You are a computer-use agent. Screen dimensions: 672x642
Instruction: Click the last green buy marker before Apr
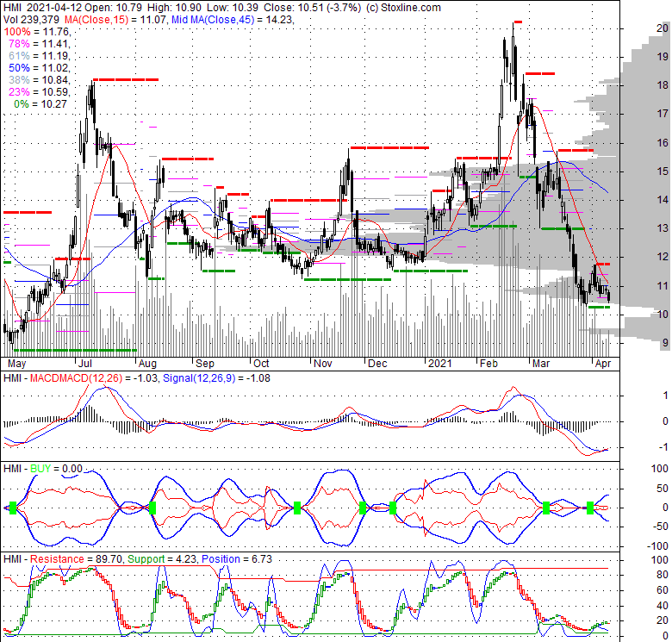point(590,508)
